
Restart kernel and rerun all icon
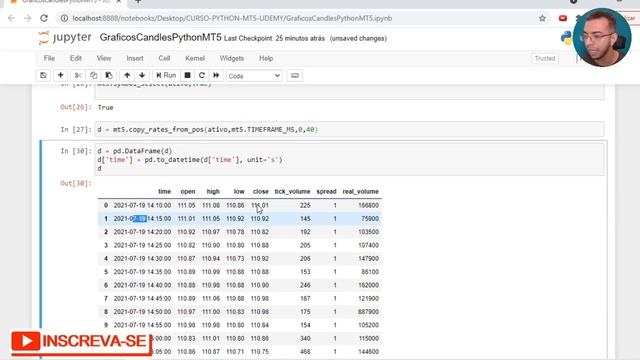point(216,76)
